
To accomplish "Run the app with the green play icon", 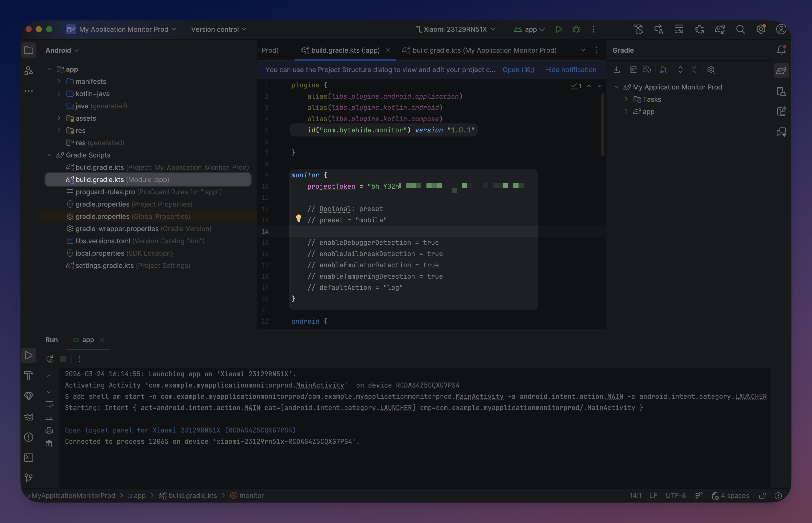I will 559,30.
